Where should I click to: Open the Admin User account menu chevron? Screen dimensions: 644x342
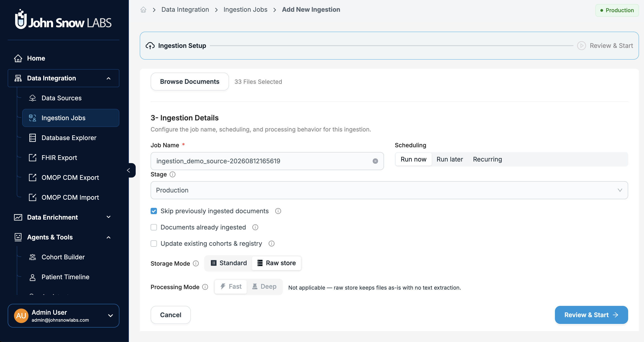tap(110, 316)
